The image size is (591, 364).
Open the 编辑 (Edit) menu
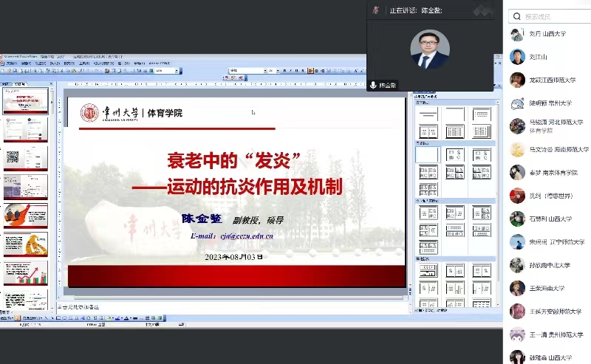point(26,63)
